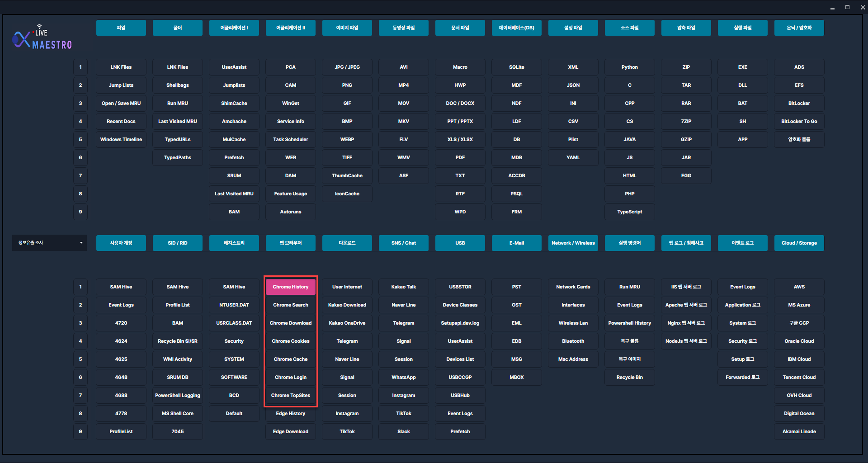Click the MS Azure cloud button

(x=799, y=305)
